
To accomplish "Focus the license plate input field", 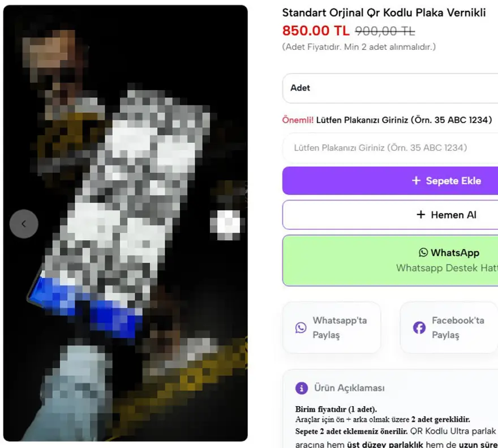I will tap(390, 148).
